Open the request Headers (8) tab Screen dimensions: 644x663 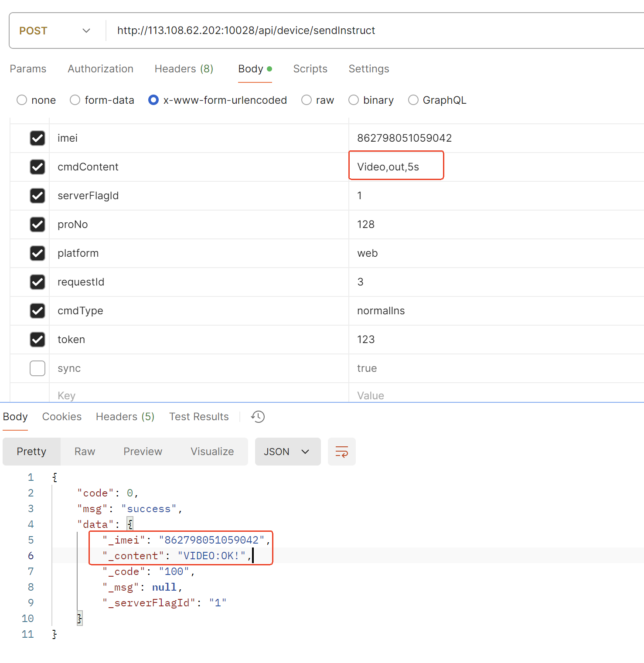pyautogui.click(x=184, y=69)
